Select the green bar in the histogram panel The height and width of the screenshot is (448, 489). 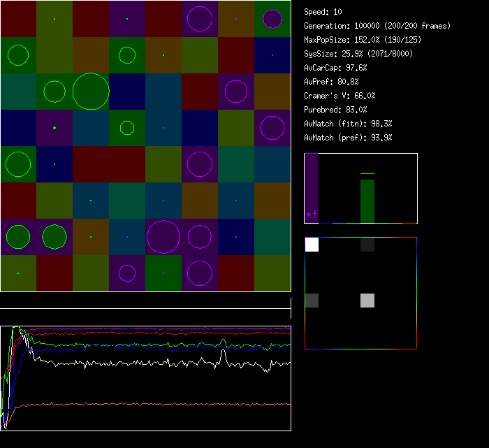point(367,201)
